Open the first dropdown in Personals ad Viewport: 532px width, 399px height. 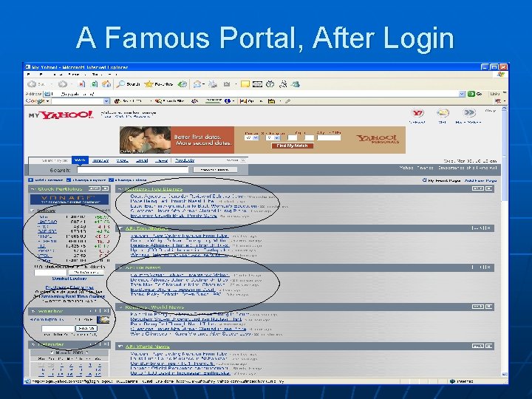point(252,137)
